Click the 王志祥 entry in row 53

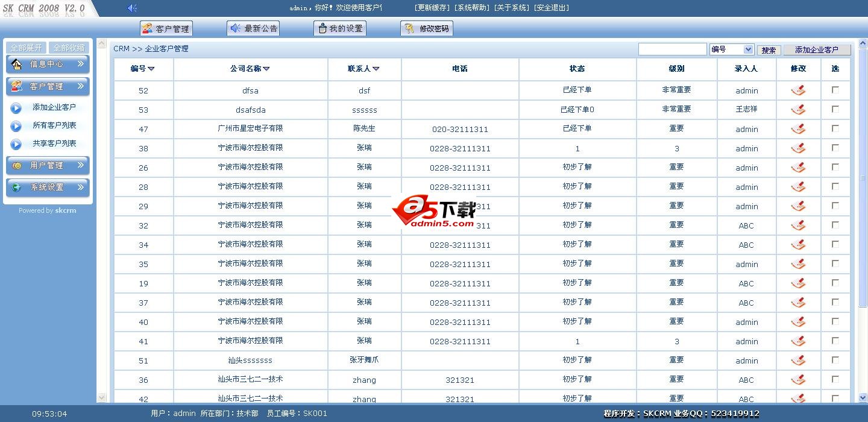(746, 109)
